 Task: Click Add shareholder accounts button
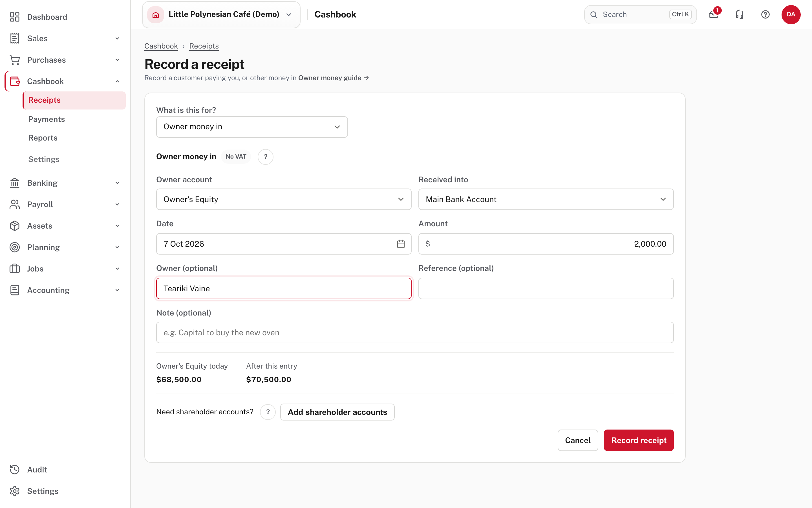[x=337, y=412]
